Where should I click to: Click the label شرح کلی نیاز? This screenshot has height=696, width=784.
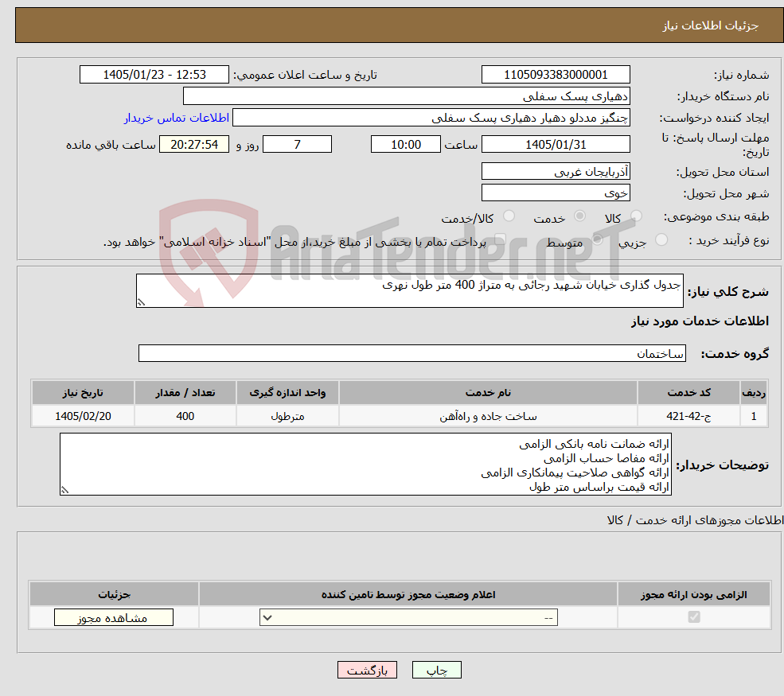tap(728, 291)
